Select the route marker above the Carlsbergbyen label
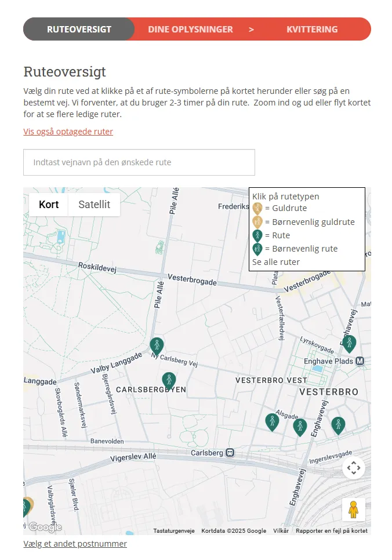This screenshot has height=560, width=392. [169, 380]
